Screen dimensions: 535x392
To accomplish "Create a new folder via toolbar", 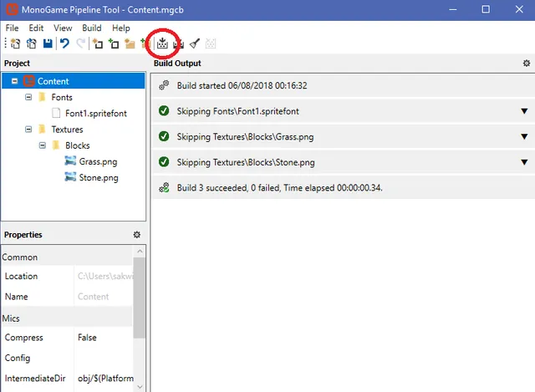I will pyautogui.click(x=130, y=43).
